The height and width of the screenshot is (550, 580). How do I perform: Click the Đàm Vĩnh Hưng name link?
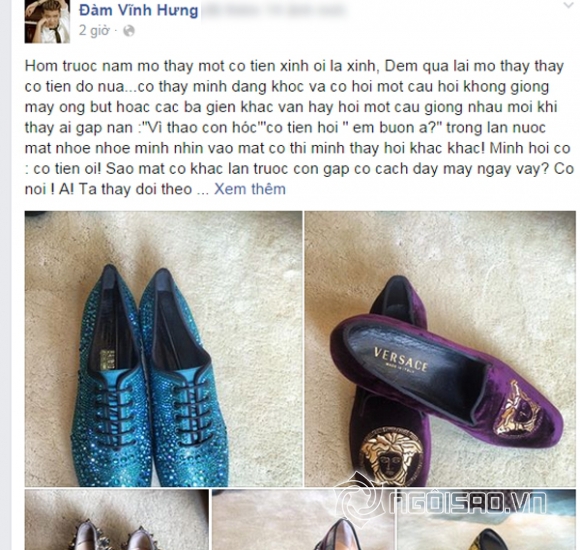pyautogui.click(x=139, y=10)
